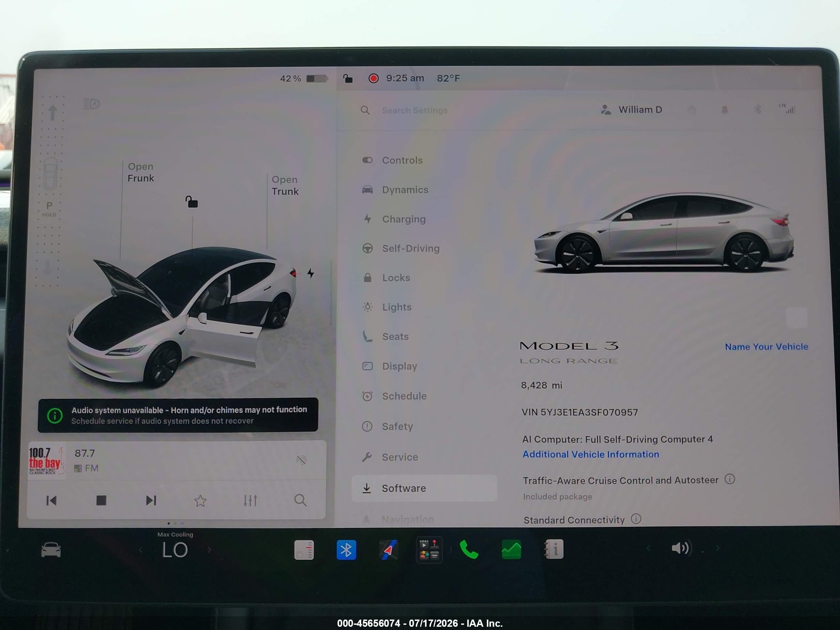Screen dimensions: 840x630
Task: Lower volume with left chevron
Action: pos(648,548)
